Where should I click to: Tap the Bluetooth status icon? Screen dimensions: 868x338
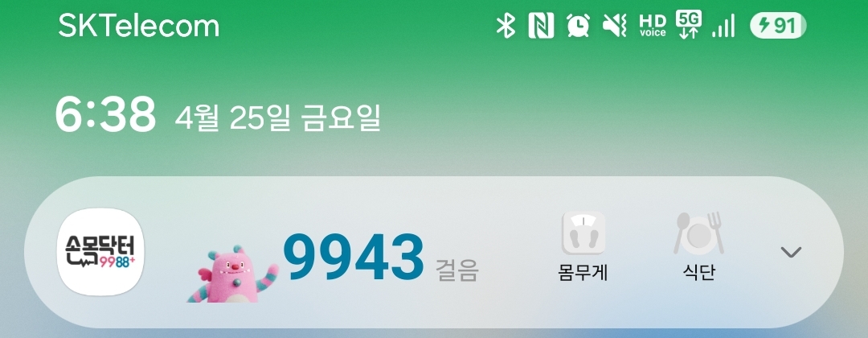tap(506, 26)
